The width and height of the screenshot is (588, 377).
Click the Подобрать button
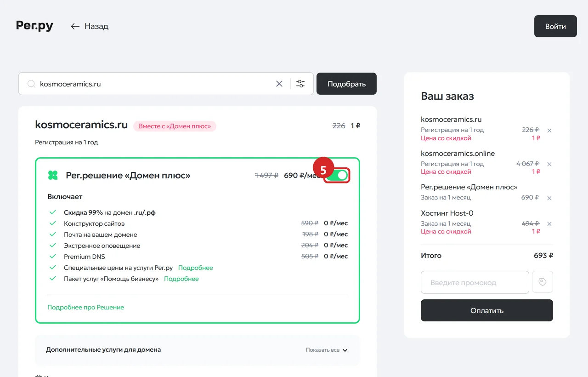pos(346,84)
